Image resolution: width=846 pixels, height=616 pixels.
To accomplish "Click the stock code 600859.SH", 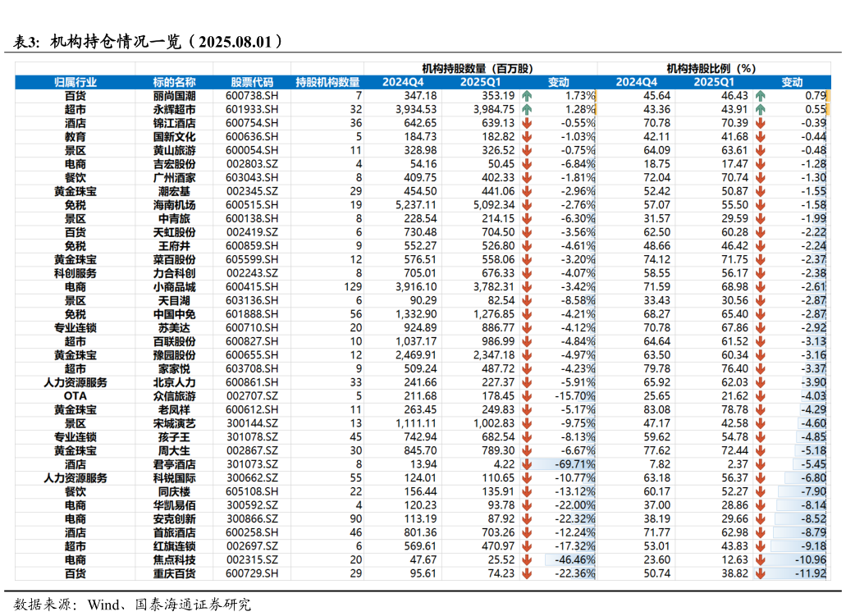I will tap(252, 246).
